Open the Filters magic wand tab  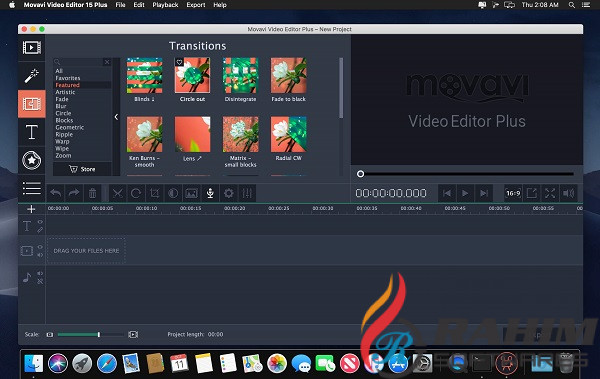(x=31, y=76)
